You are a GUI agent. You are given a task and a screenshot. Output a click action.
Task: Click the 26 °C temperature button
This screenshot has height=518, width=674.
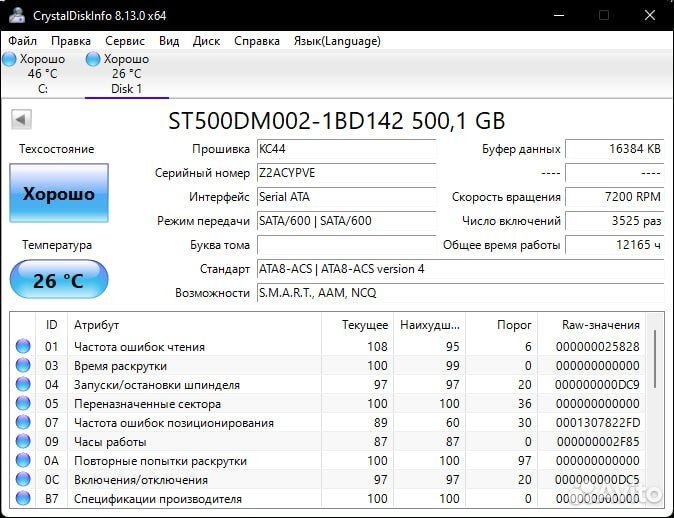pos(59,280)
